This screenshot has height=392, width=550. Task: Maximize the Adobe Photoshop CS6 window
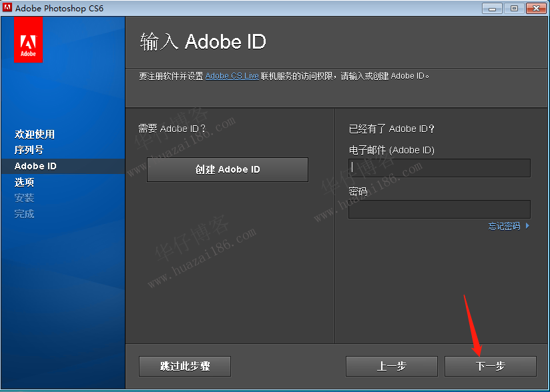pos(514,9)
